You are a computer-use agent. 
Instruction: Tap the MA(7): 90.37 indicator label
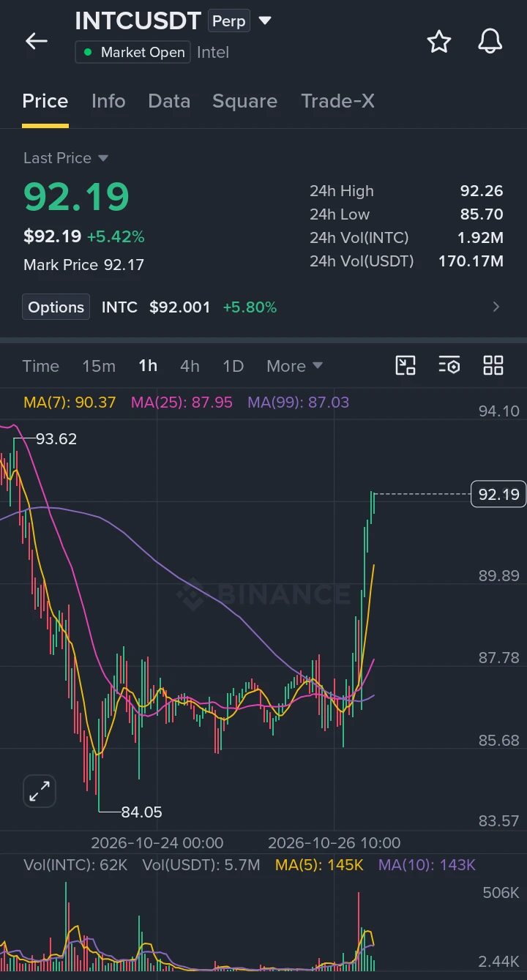[x=70, y=402]
